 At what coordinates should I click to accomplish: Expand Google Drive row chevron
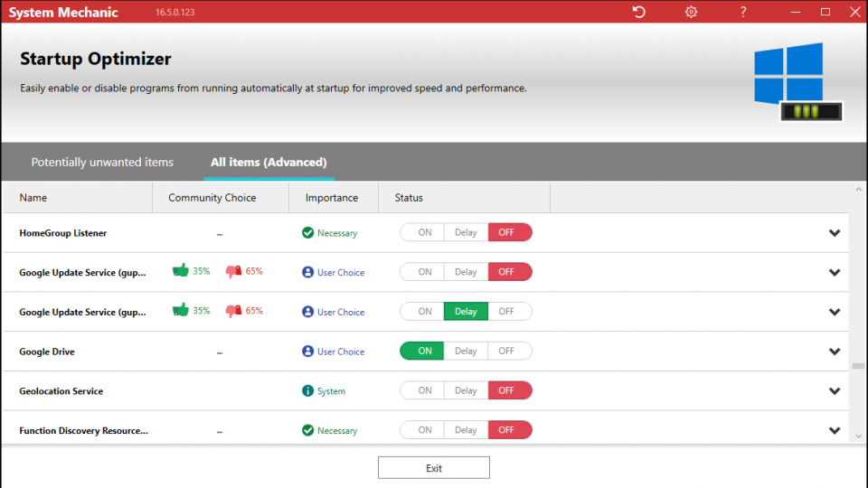click(835, 352)
